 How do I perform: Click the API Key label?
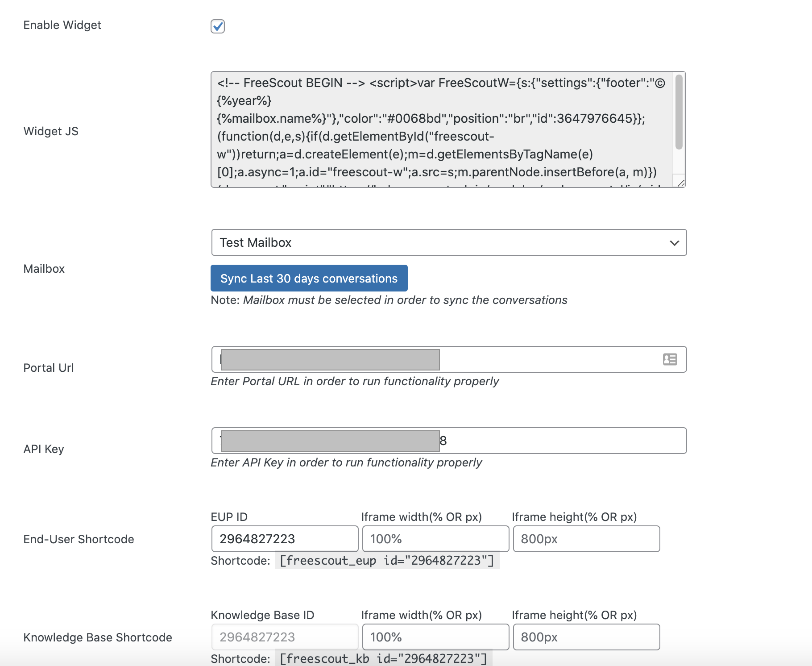[43, 449]
